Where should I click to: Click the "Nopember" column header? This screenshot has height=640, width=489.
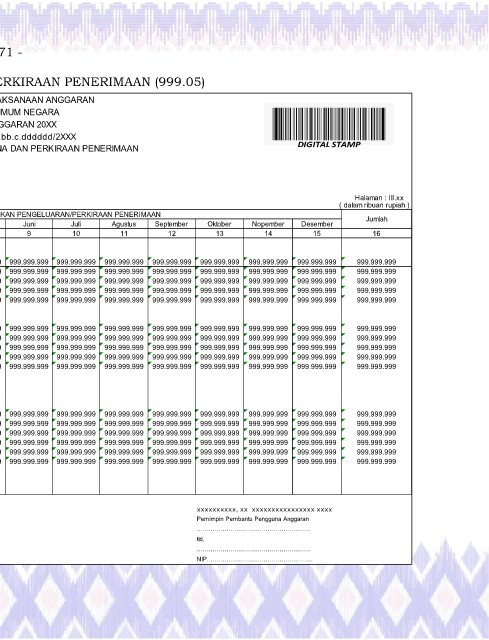click(x=268, y=224)
